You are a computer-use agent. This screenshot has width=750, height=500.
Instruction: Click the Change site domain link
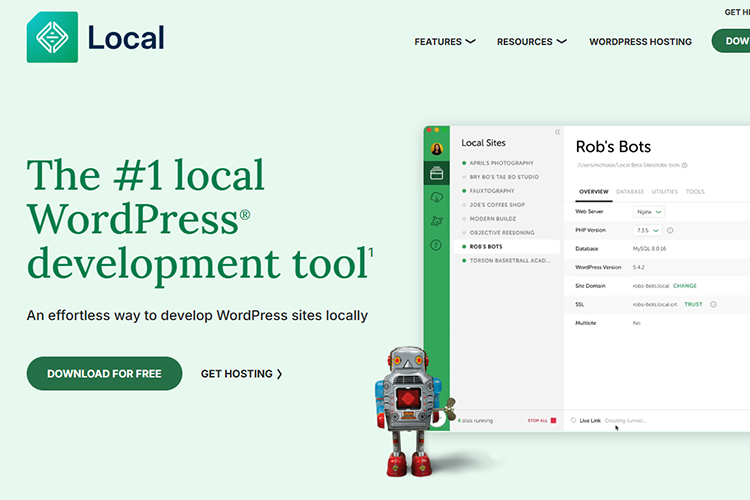pos(684,286)
